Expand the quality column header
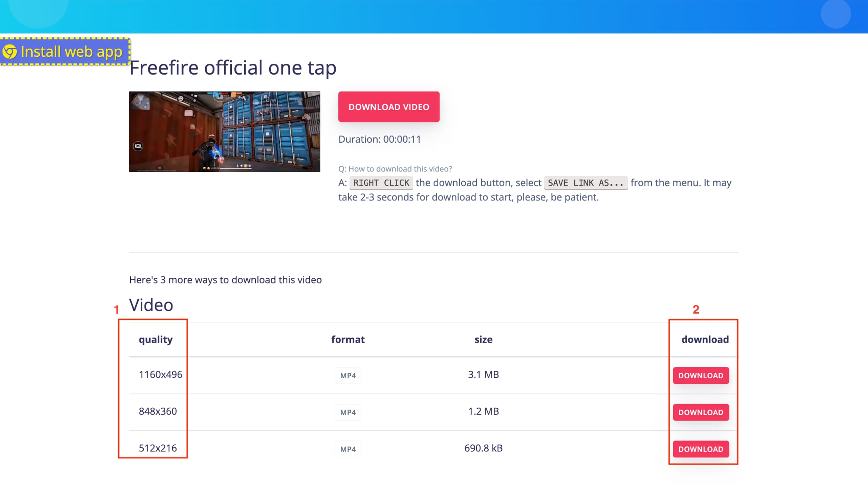 tap(156, 339)
